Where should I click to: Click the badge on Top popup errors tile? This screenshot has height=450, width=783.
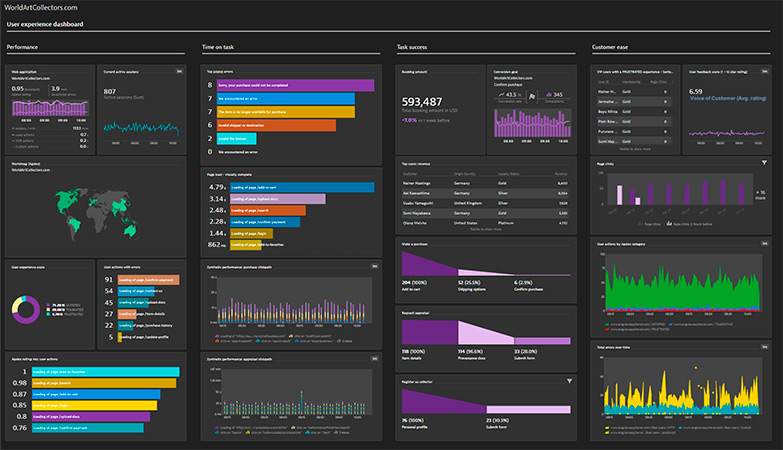click(374, 71)
